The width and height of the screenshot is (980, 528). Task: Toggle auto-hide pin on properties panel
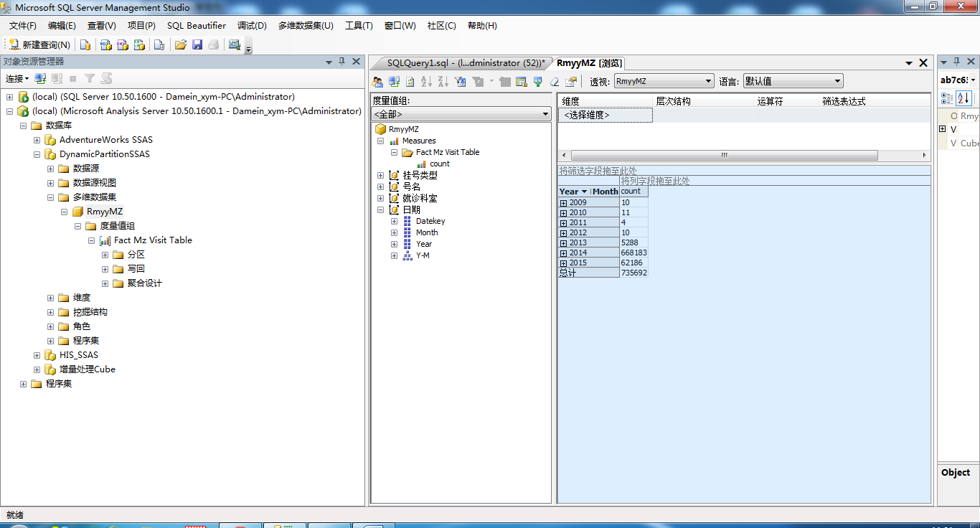coord(956,61)
